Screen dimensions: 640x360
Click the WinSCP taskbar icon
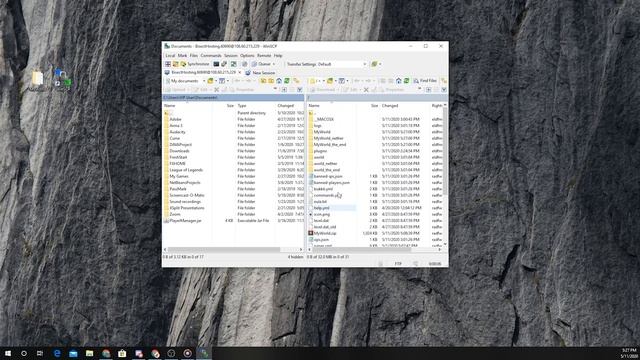[204, 353]
